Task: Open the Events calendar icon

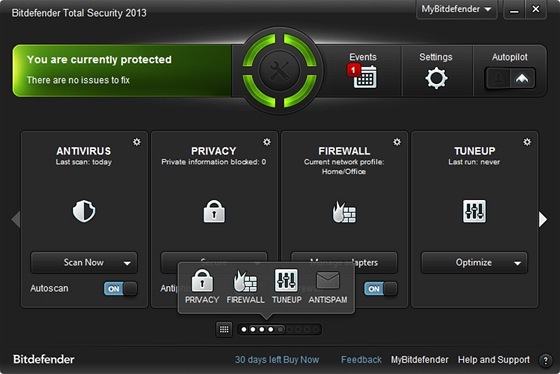Action: click(x=365, y=77)
